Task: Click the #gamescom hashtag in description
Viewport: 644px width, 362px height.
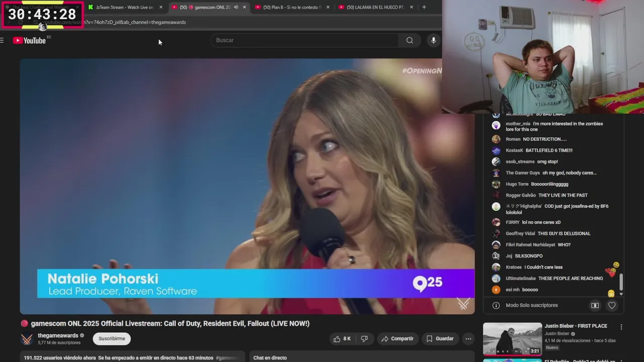Action: click(x=227, y=358)
